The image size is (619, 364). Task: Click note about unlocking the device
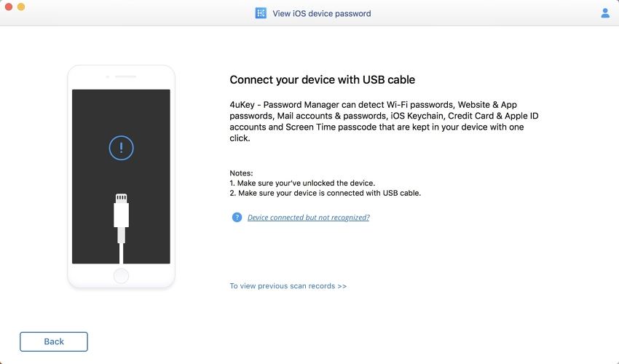click(302, 183)
